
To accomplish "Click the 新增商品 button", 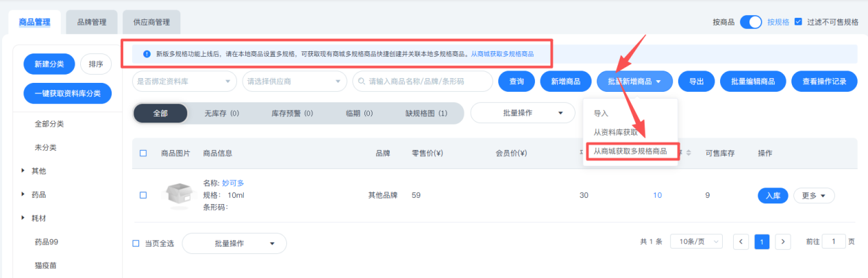I will point(565,81).
